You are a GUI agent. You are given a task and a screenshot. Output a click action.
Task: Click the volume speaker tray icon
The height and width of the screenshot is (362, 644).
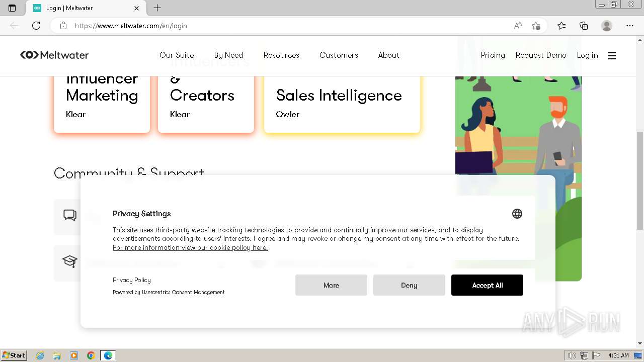[x=572, y=355]
